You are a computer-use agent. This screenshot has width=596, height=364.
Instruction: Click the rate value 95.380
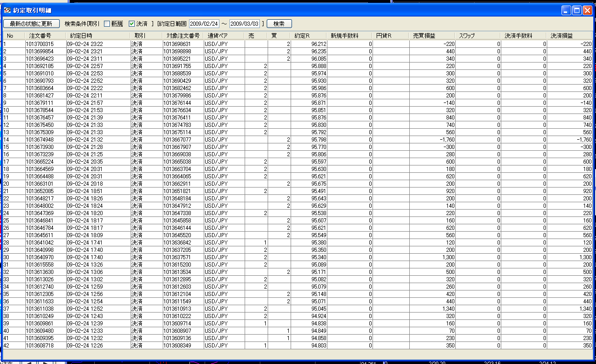pyautogui.click(x=319, y=243)
